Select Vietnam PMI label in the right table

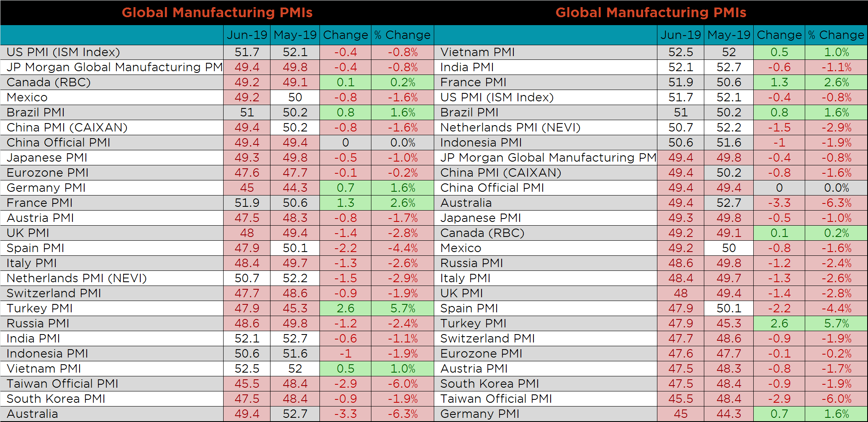click(477, 52)
